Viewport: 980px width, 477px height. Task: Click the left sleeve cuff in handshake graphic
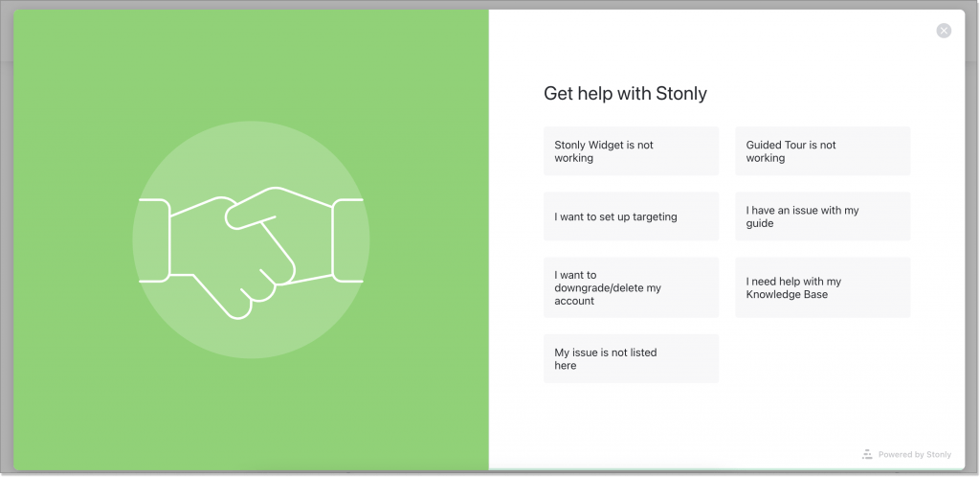[x=154, y=240]
